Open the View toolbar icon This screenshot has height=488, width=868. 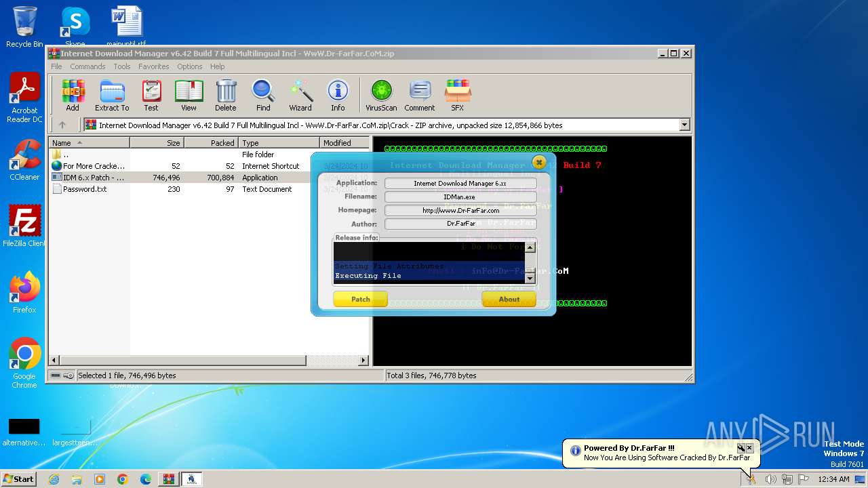pyautogui.click(x=189, y=96)
